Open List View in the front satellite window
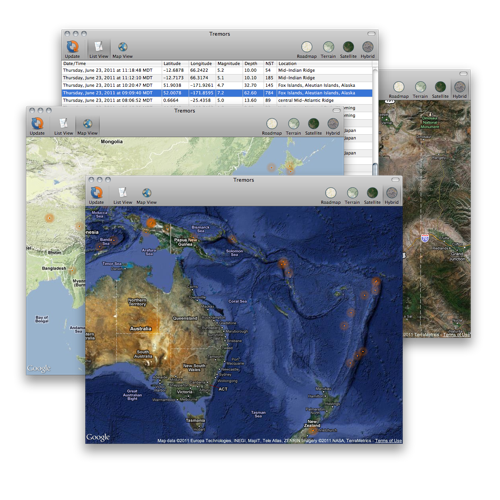The width and height of the screenshot is (500, 500). [122, 195]
